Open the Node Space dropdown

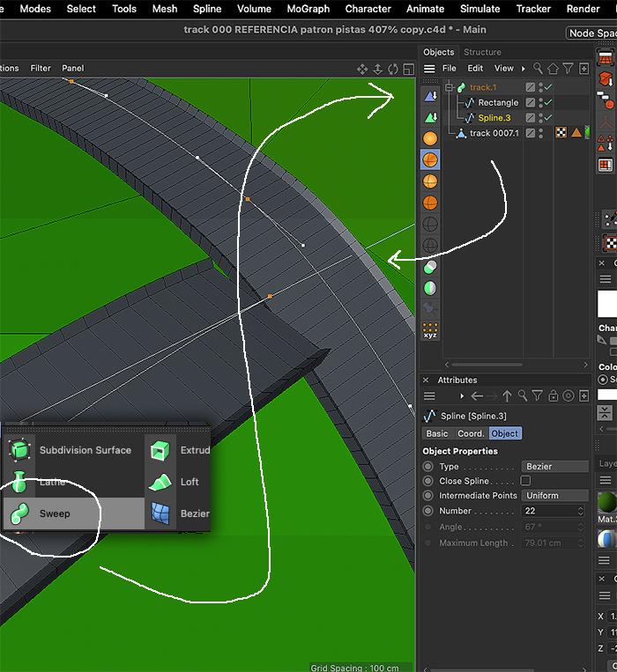pyautogui.click(x=591, y=33)
